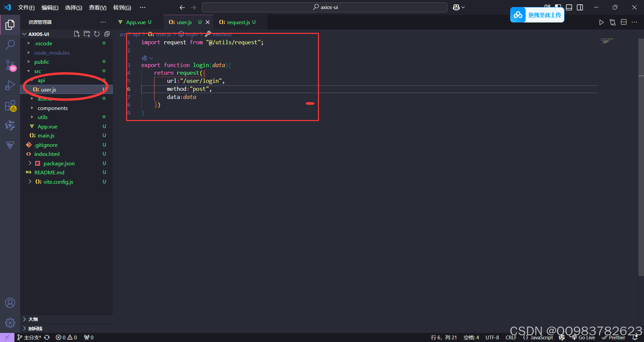Click errors and warnings count in status bar
The width and height of the screenshot is (644, 342).
66,338
